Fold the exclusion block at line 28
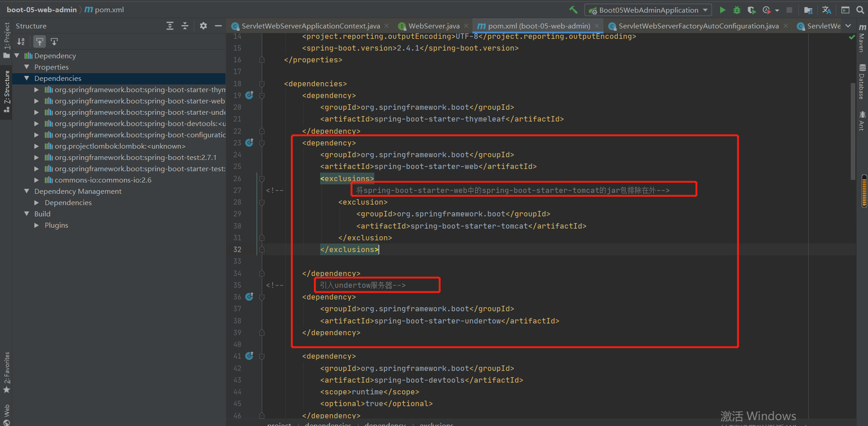 coord(262,202)
